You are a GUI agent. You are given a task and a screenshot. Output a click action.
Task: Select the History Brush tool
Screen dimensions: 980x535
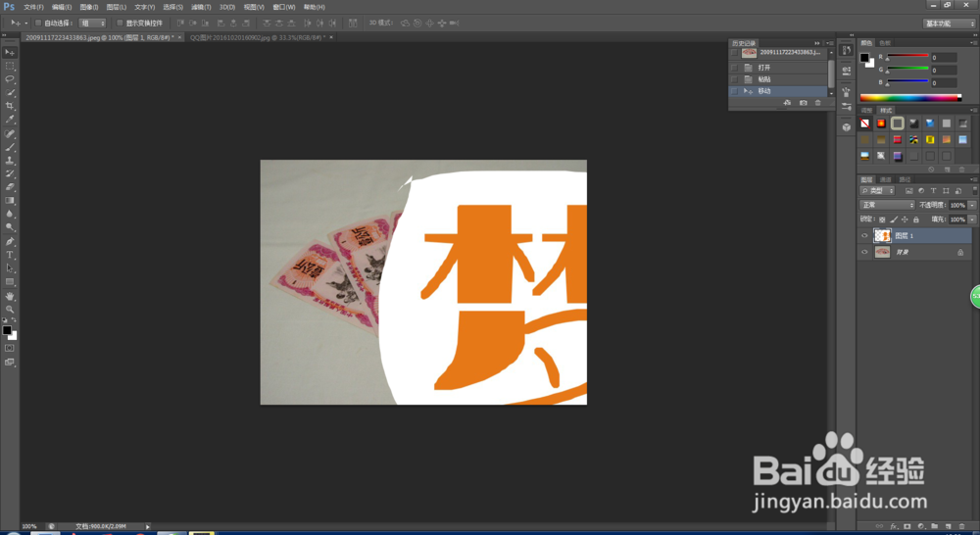tap(10, 173)
